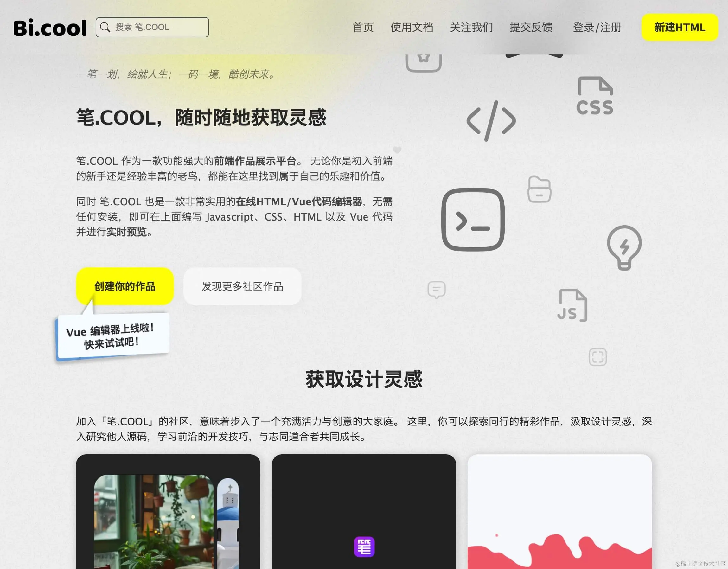Click the folder drawer icon

pos(539,189)
